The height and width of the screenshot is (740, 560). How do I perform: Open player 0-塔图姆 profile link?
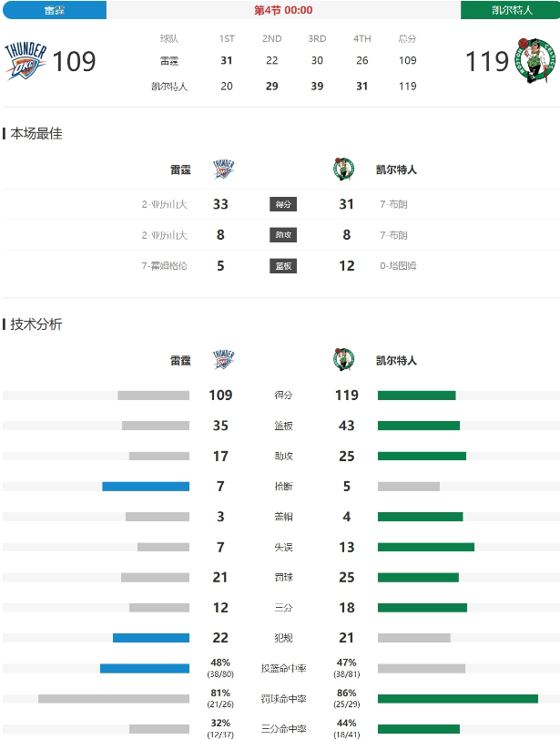click(397, 266)
